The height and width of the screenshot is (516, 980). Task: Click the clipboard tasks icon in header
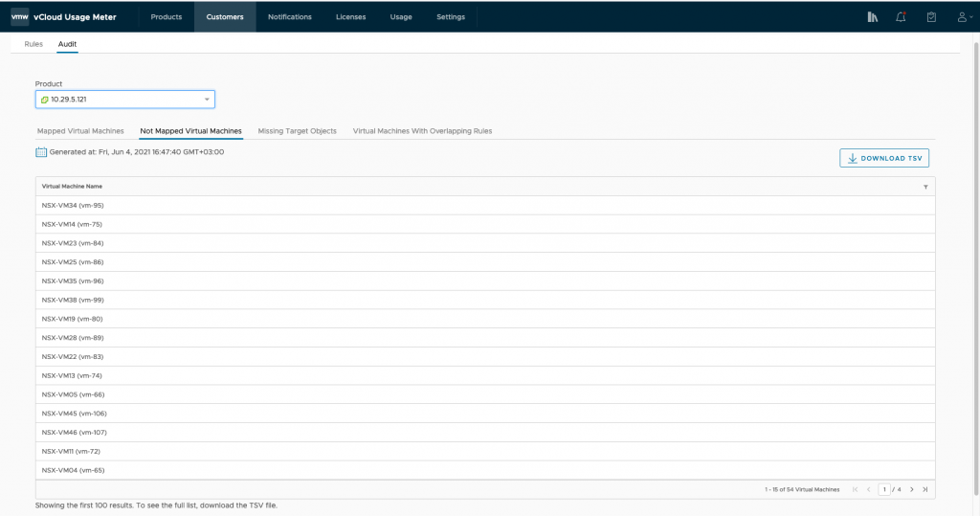click(931, 17)
